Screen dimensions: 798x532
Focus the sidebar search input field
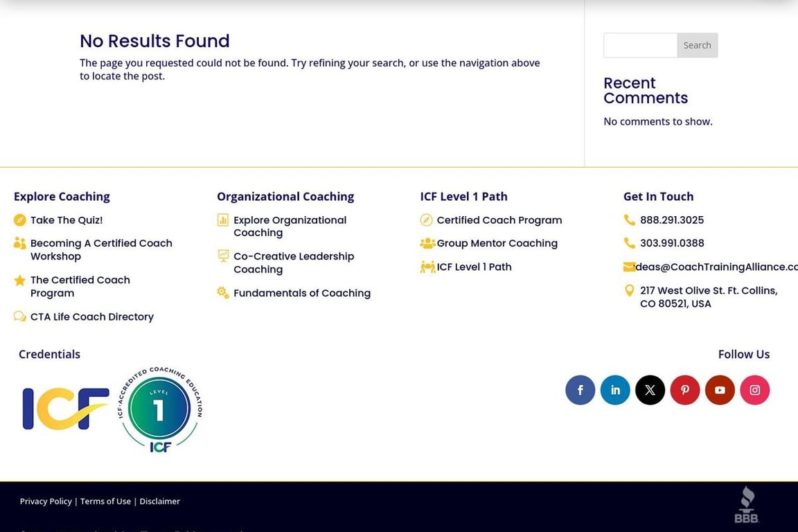point(640,45)
